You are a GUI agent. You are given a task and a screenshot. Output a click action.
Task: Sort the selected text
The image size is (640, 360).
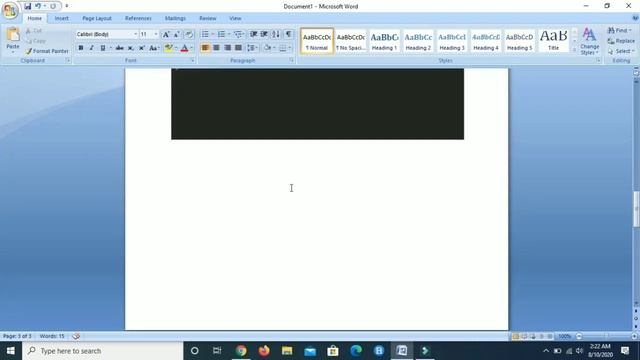pyautogui.click(x=276, y=34)
